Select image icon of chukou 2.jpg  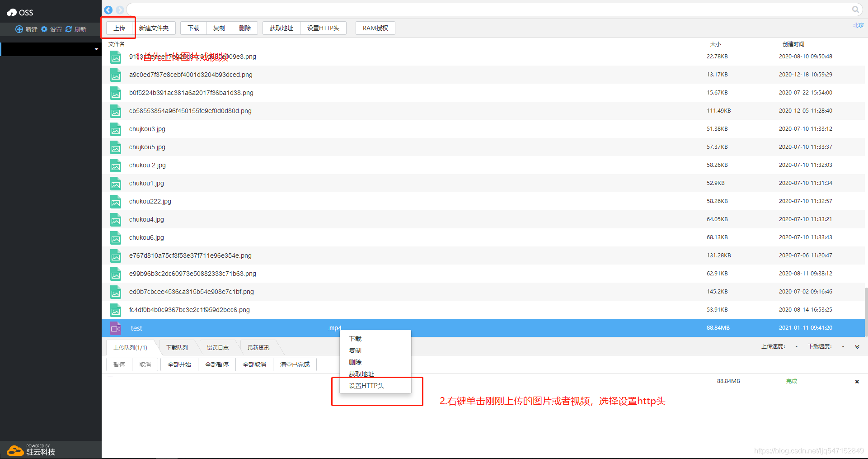pos(116,166)
